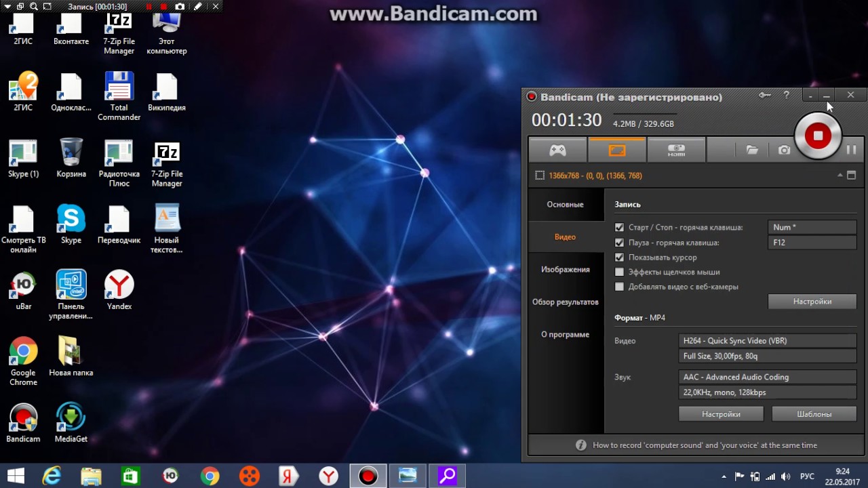Take a screenshot with Bandicam camera icon
Image resolution: width=868 pixels, height=488 pixels.
(784, 150)
